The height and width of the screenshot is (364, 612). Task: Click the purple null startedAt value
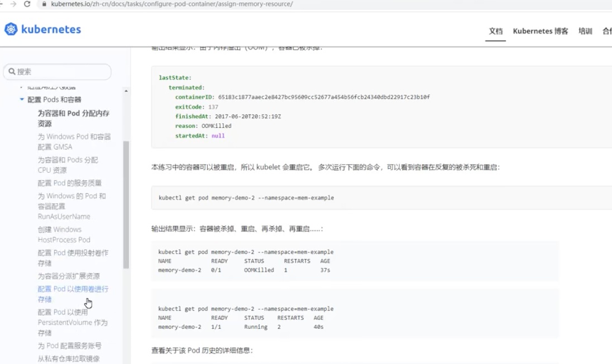[218, 136]
